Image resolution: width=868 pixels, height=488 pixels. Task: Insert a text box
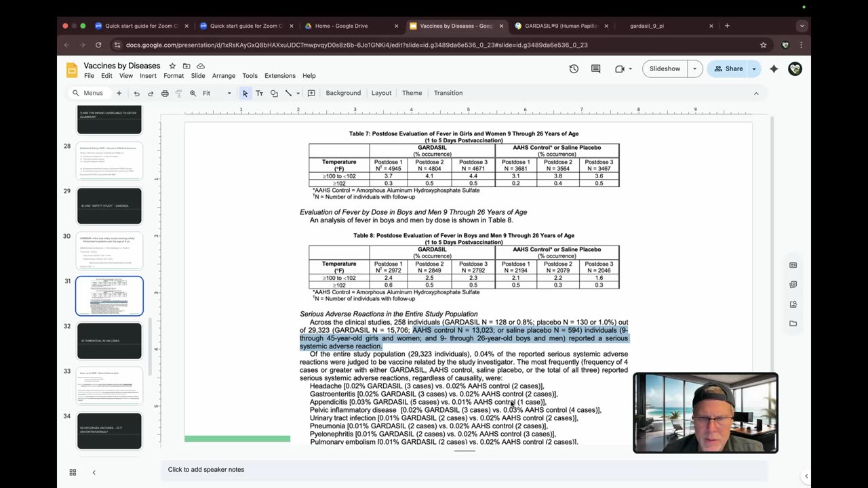point(259,93)
